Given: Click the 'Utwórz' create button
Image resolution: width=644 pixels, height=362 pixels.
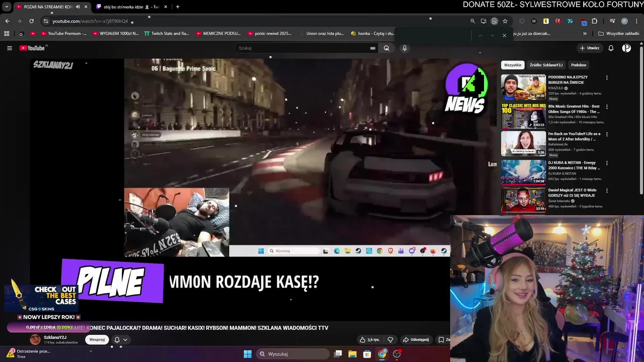Looking at the screenshot, I should point(589,48).
